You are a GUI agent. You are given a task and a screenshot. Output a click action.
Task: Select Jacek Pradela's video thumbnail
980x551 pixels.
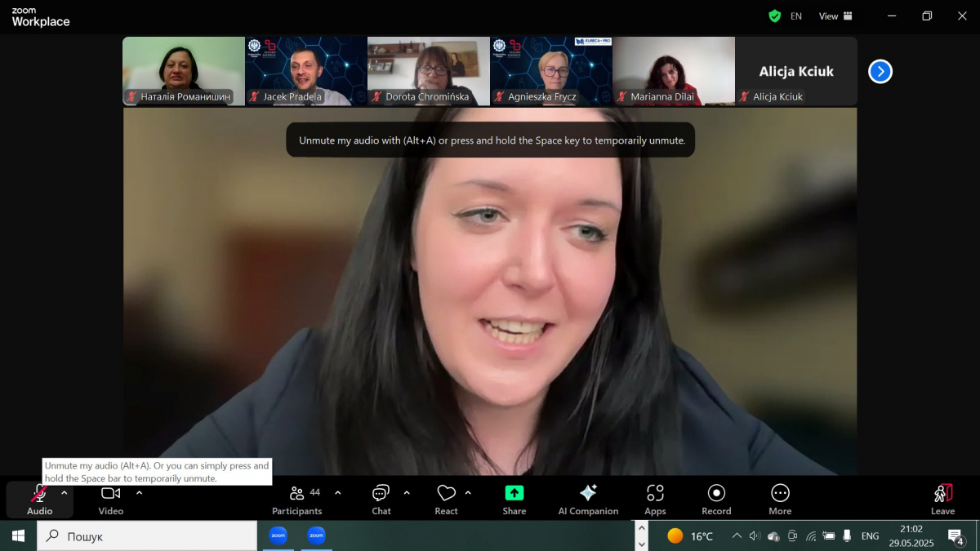(306, 70)
